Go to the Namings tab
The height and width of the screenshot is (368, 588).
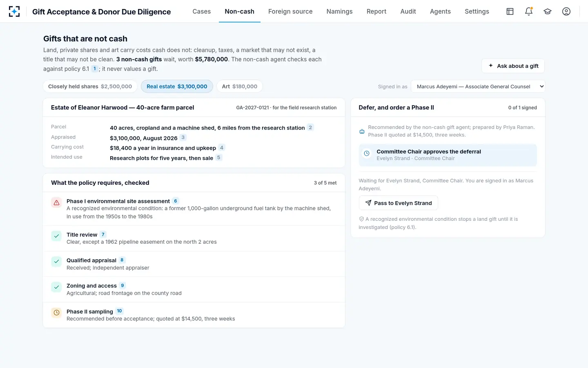point(339,11)
